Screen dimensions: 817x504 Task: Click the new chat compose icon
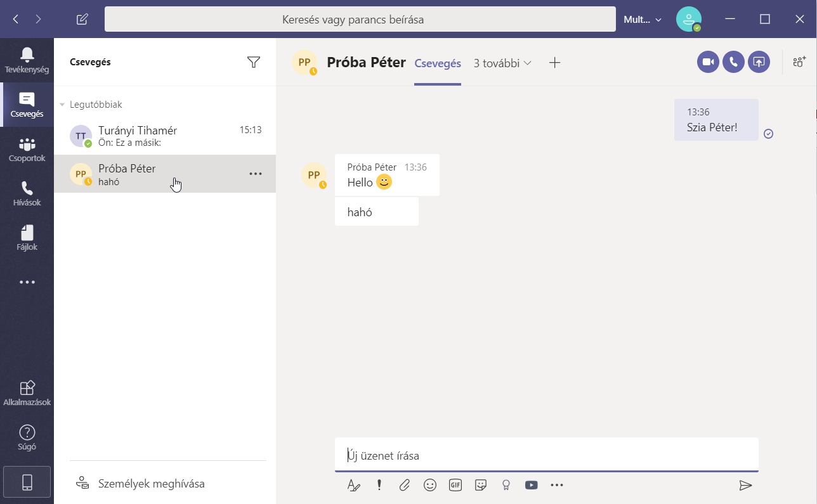point(82,19)
